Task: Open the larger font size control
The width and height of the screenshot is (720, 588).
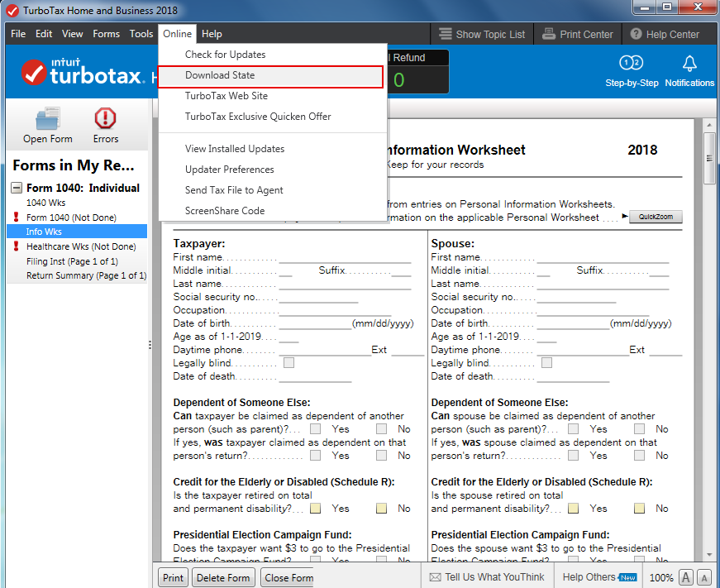Action: 685,577
